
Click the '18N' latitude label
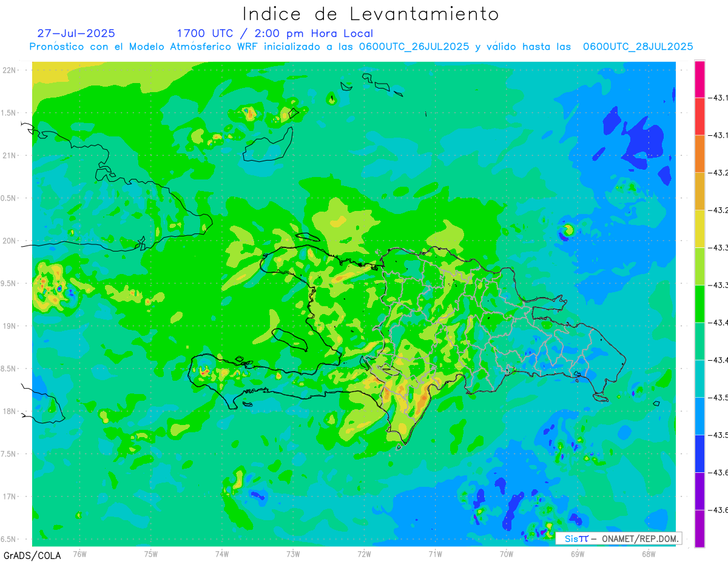coord(10,411)
